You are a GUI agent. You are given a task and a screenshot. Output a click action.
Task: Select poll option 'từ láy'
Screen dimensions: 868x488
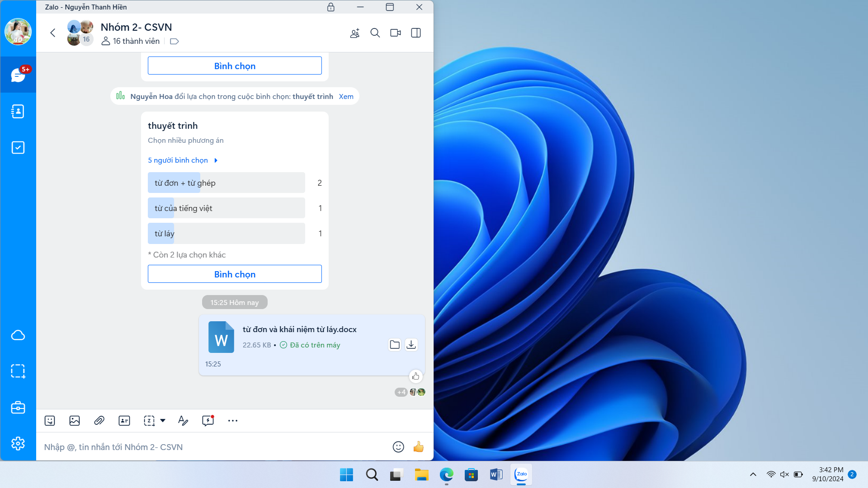226,233
